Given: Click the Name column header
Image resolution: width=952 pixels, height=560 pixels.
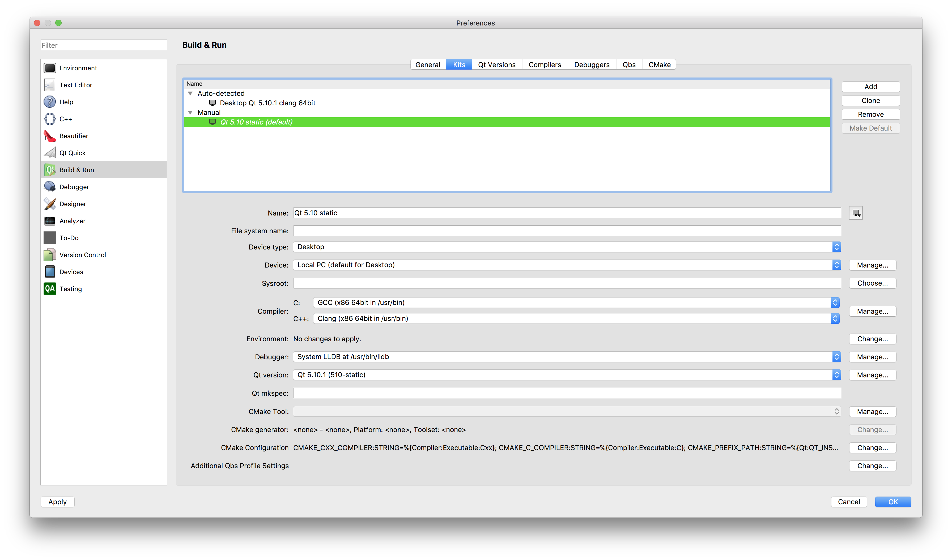Looking at the screenshot, I should (507, 84).
